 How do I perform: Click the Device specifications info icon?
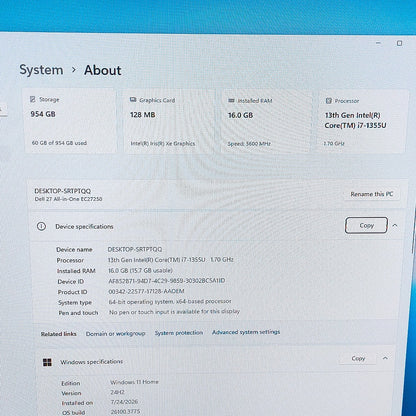[x=41, y=226]
